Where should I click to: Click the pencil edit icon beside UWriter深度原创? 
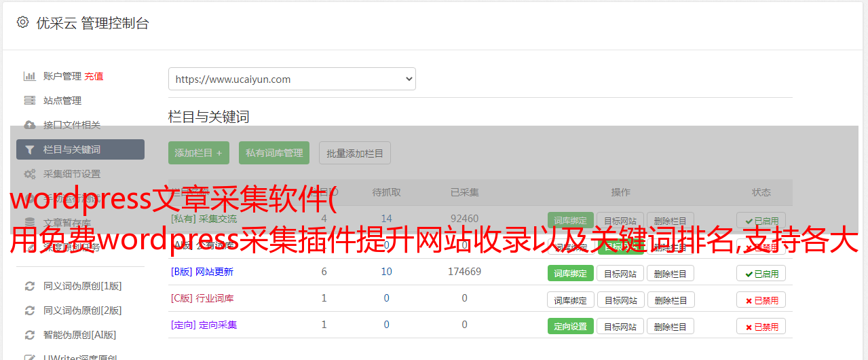[29, 358]
